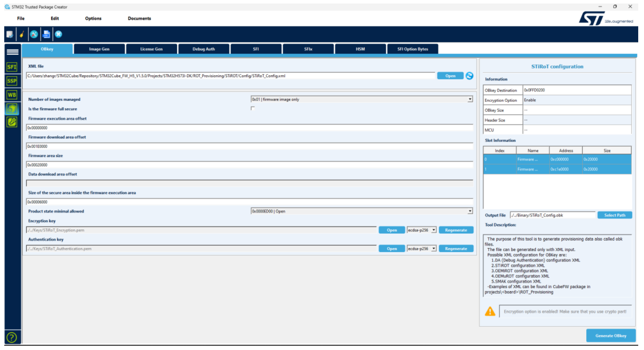Viewport: 644px width, 350px height.
Task: Click Firmware execution area offset field
Action: 249,128
